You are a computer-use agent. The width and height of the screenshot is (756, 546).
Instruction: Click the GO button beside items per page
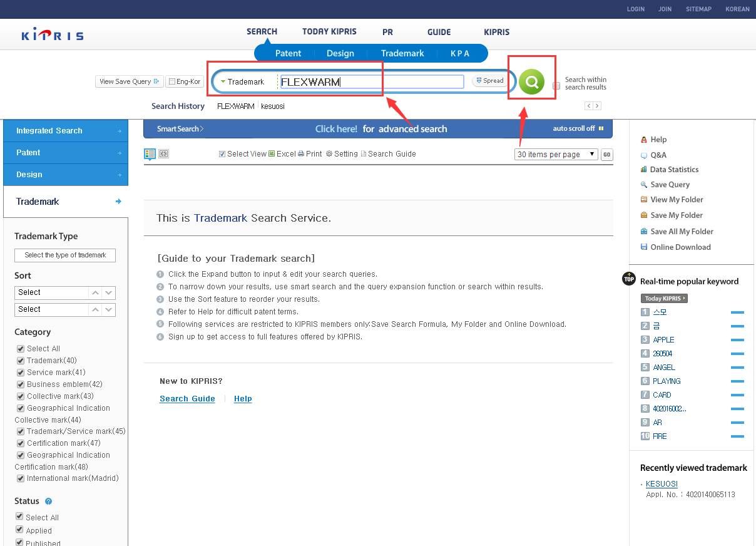(x=606, y=155)
